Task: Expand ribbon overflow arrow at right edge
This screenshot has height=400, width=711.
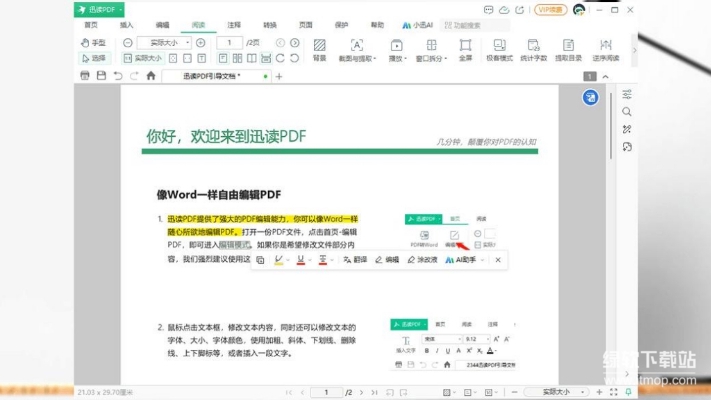Action: click(634, 50)
